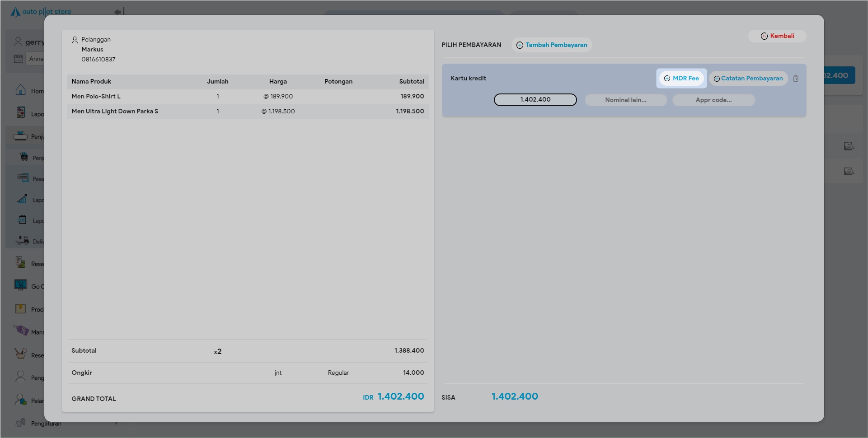This screenshot has height=438, width=868.
Task: Click the delivery truck icon in the sidebar
Action: (23, 240)
